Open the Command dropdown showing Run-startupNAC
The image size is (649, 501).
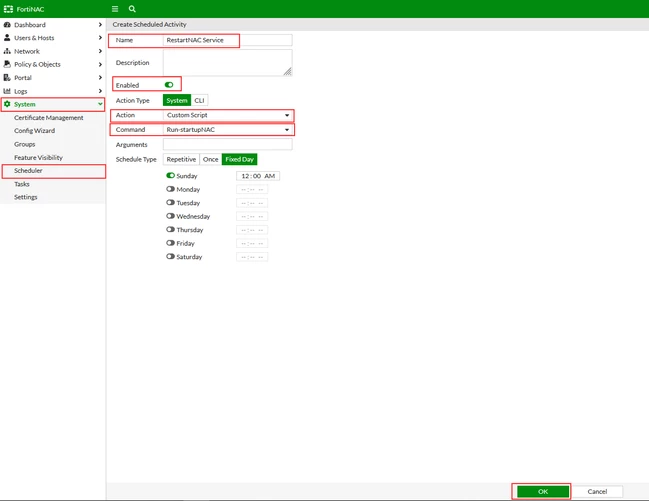point(228,130)
